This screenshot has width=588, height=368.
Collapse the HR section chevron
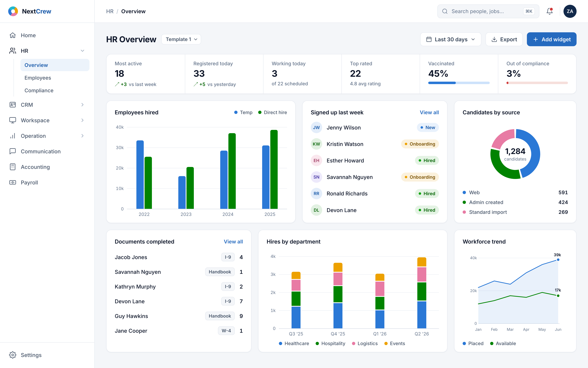[x=82, y=51]
